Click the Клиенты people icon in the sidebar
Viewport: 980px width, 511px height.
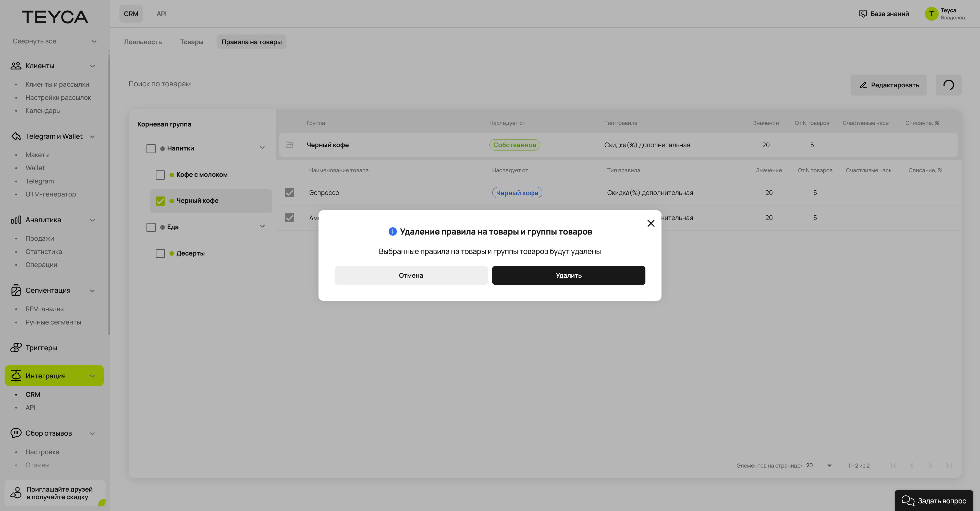(16, 66)
